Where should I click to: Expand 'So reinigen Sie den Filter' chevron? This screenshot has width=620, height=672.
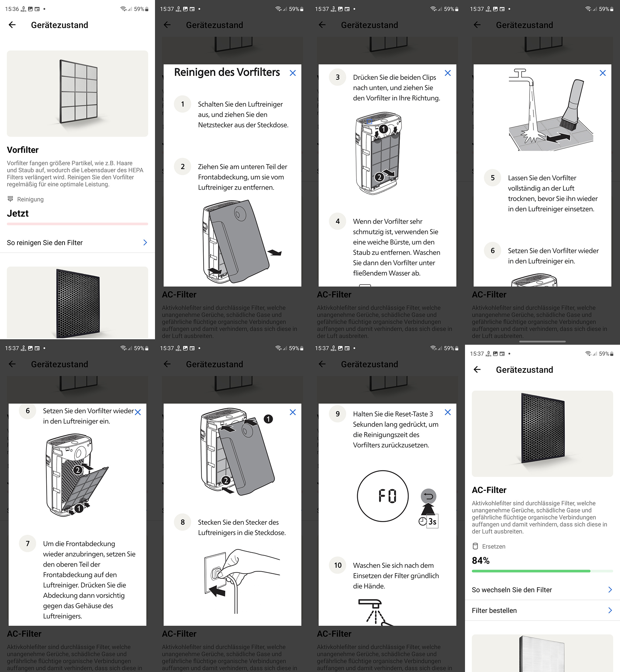point(145,243)
